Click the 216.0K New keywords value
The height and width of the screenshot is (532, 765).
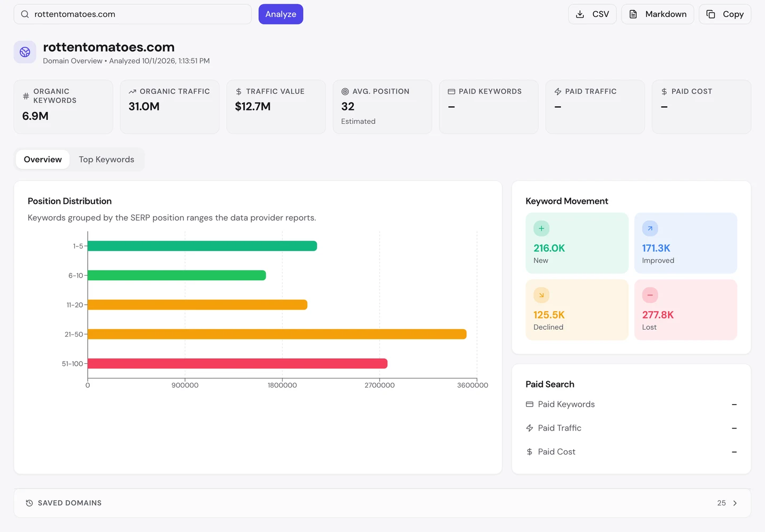tap(549, 248)
